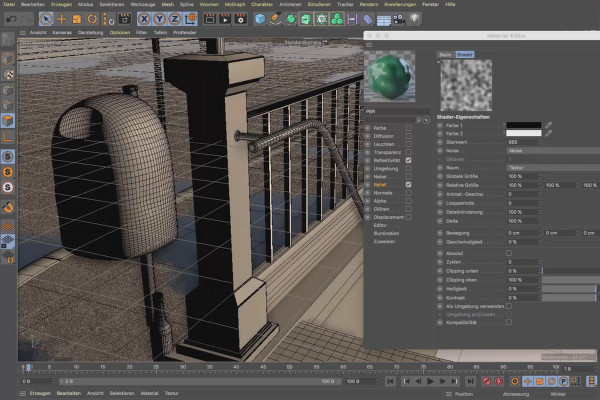The image size is (600, 400).
Task: Select the live selection arrow tool
Action: pyautogui.click(x=46, y=19)
